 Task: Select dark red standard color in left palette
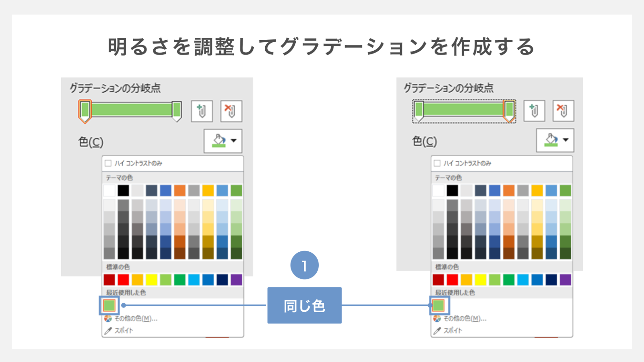pos(109,280)
